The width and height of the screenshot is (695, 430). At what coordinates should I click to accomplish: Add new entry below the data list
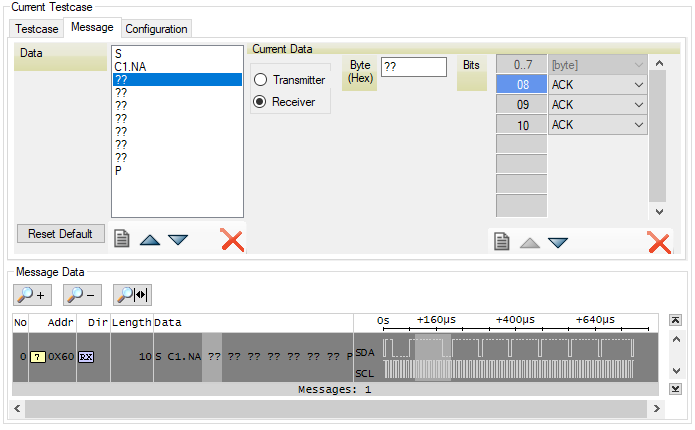122,240
